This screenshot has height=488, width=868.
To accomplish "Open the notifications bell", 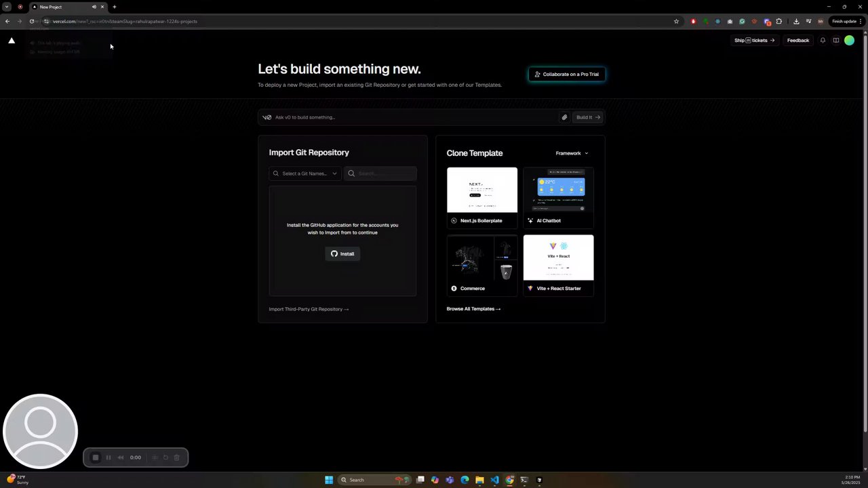I will coord(823,40).
